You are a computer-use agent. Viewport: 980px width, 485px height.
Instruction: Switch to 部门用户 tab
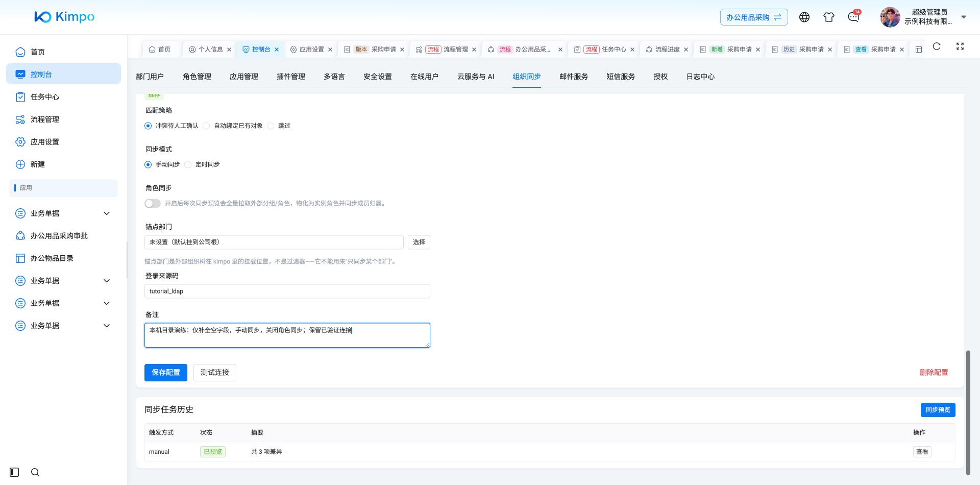click(x=150, y=77)
